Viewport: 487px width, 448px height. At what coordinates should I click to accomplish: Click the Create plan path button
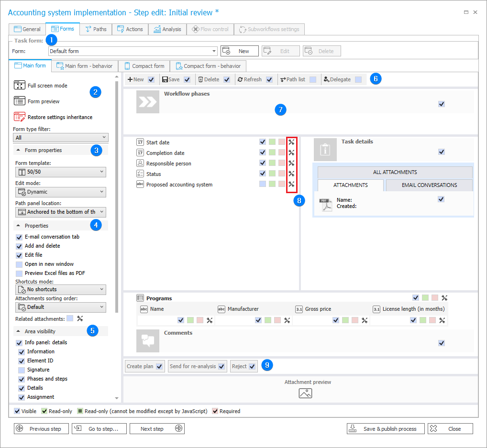(x=145, y=366)
